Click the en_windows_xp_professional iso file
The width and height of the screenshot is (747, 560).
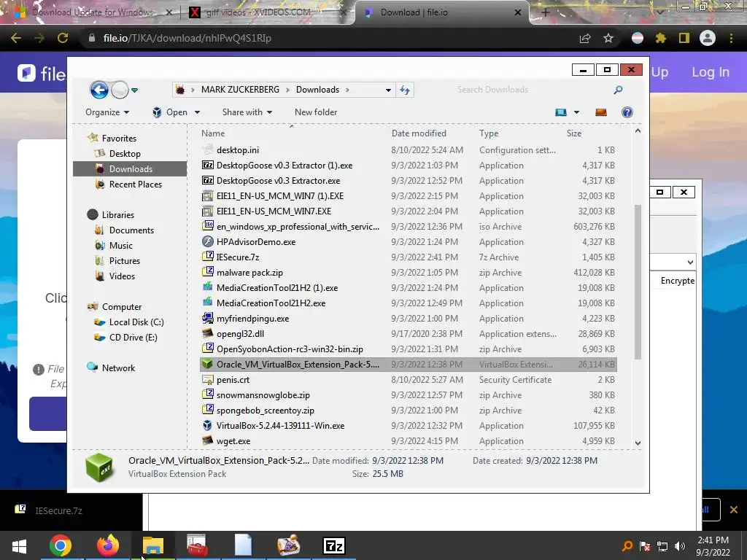tap(408, 227)
